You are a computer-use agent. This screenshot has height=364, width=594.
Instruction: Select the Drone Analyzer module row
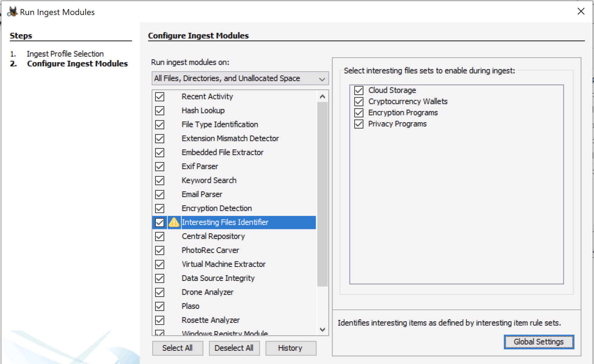(x=208, y=292)
